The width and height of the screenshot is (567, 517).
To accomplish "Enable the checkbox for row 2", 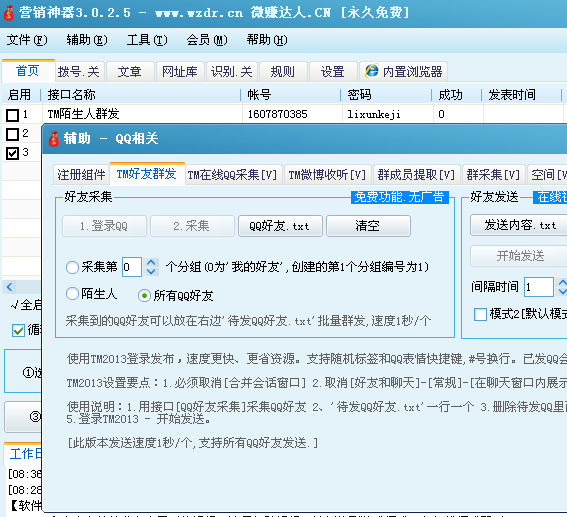I will (x=13, y=134).
